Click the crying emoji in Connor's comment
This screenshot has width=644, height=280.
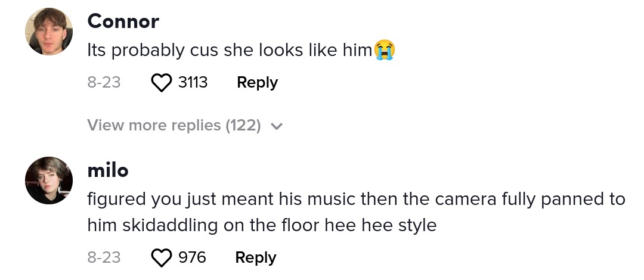click(x=385, y=51)
